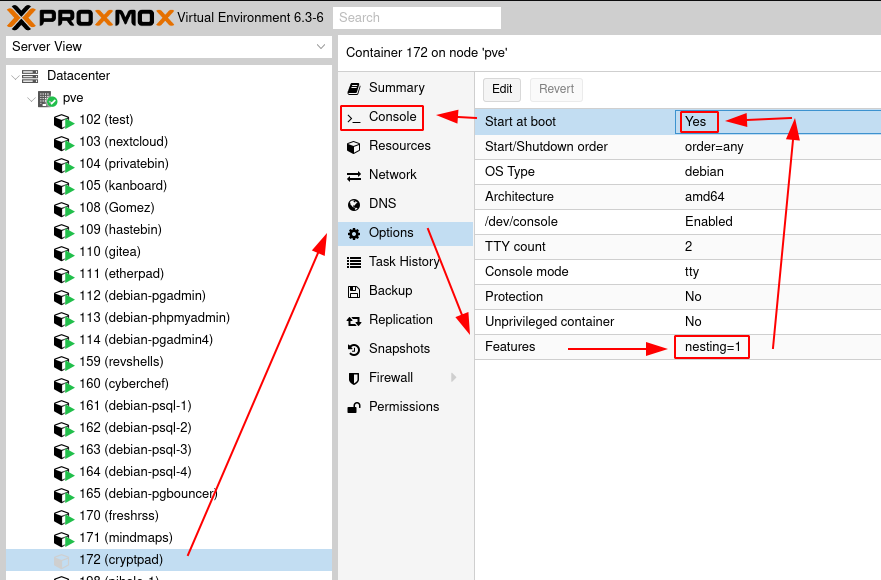Select the Start/Shutdown order row
The width and height of the screenshot is (881, 580).
point(678,147)
